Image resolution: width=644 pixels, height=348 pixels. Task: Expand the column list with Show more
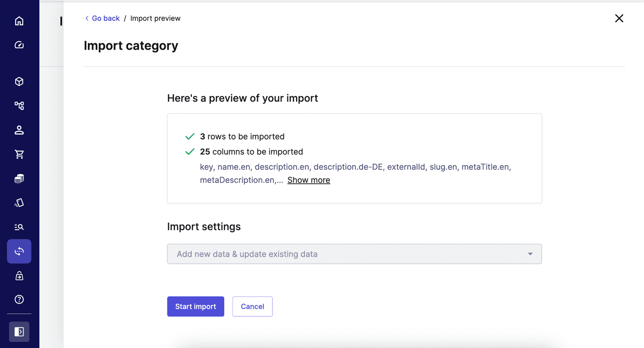point(308,180)
